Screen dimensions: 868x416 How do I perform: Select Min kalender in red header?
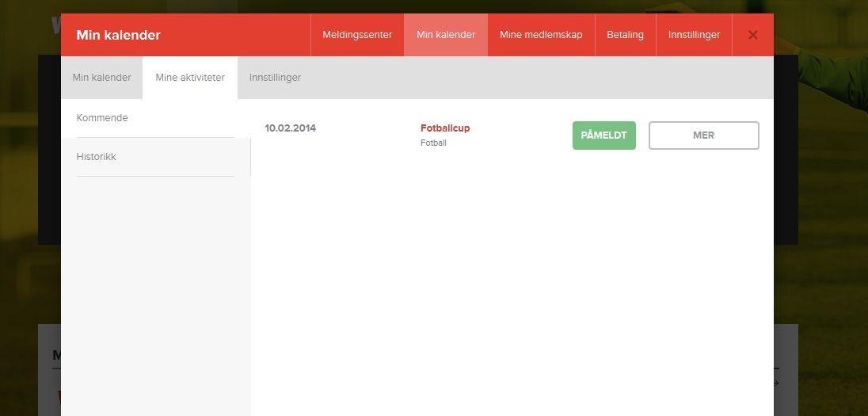click(446, 35)
